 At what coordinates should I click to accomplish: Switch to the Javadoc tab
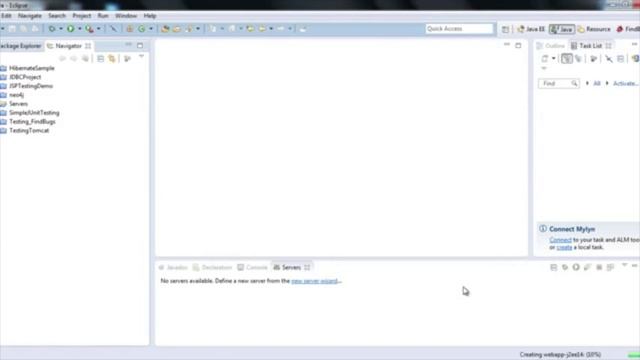(x=173, y=267)
